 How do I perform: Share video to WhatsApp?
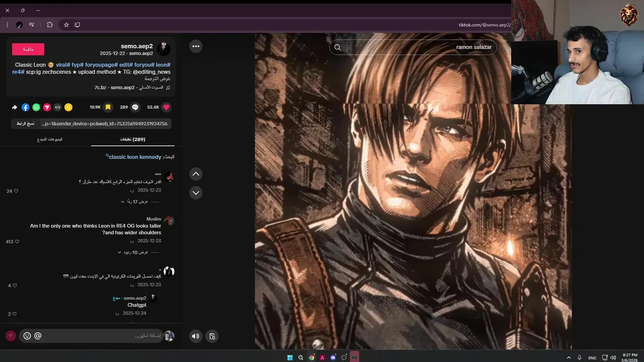click(x=36, y=107)
